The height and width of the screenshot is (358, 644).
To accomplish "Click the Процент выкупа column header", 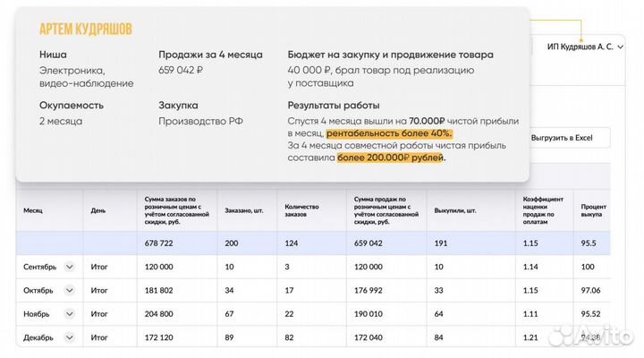I will coord(594,210).
